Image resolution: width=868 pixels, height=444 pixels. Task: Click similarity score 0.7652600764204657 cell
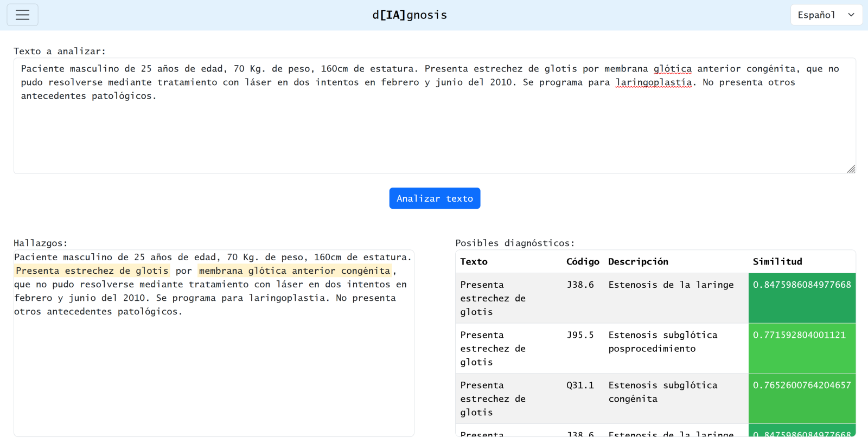coord(801,385)
